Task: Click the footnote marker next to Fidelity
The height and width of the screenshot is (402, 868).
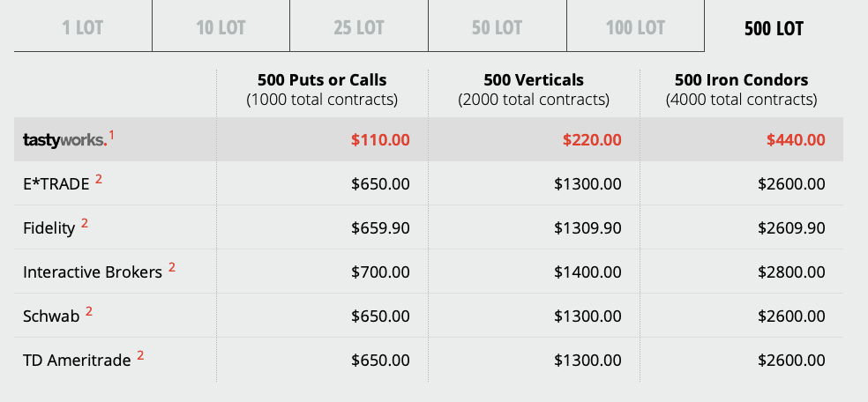Action: (84, 223)
